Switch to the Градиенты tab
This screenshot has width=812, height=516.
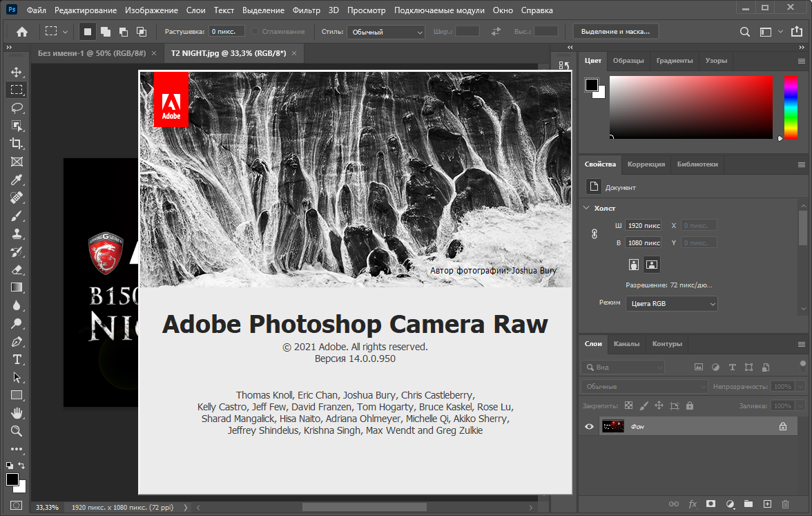[x=674, y=61]
